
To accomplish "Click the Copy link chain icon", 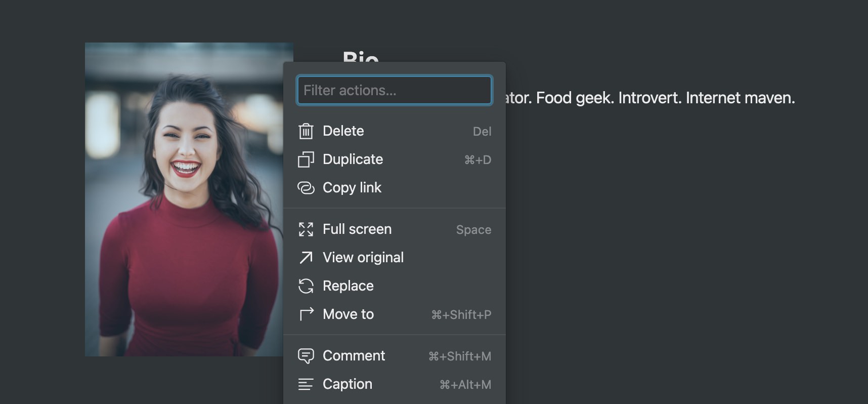I will click(306, 188).
